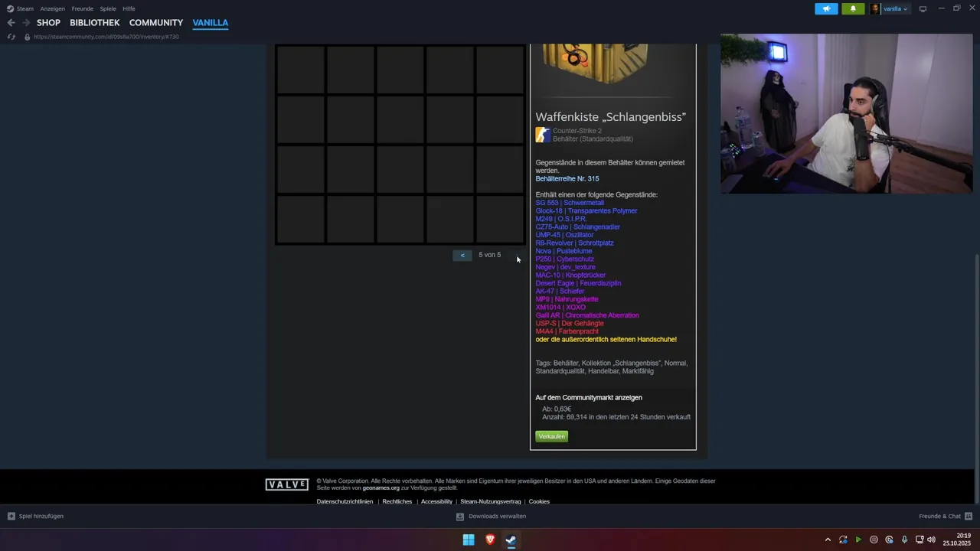
Task: Select 'M4A4 | Farbenpracht' entry
Action: coord(567,331)
